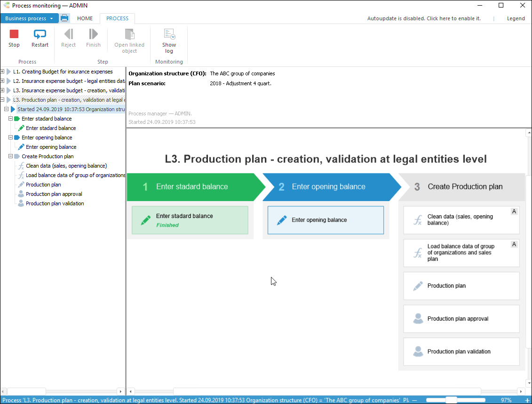Screen dimensions: 532x404
Task: Click pencil icon on Enter opening balance card
Action: 282,220
